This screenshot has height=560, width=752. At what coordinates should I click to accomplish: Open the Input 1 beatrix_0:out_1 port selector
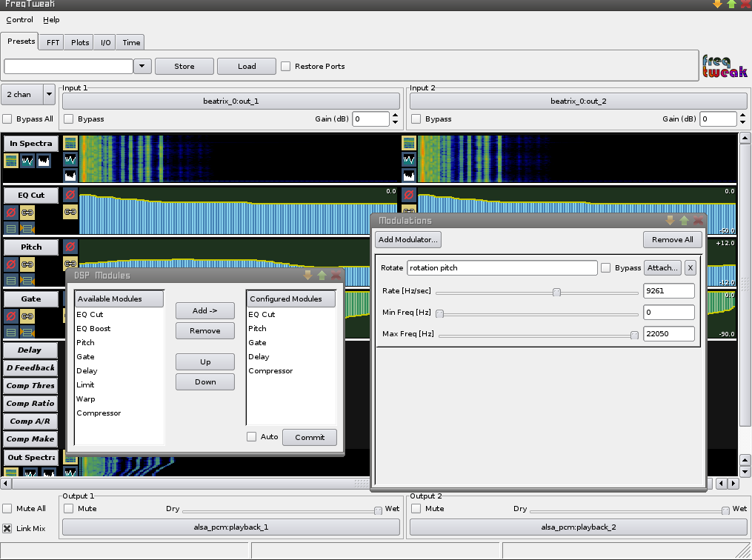[x=231, y=101]
